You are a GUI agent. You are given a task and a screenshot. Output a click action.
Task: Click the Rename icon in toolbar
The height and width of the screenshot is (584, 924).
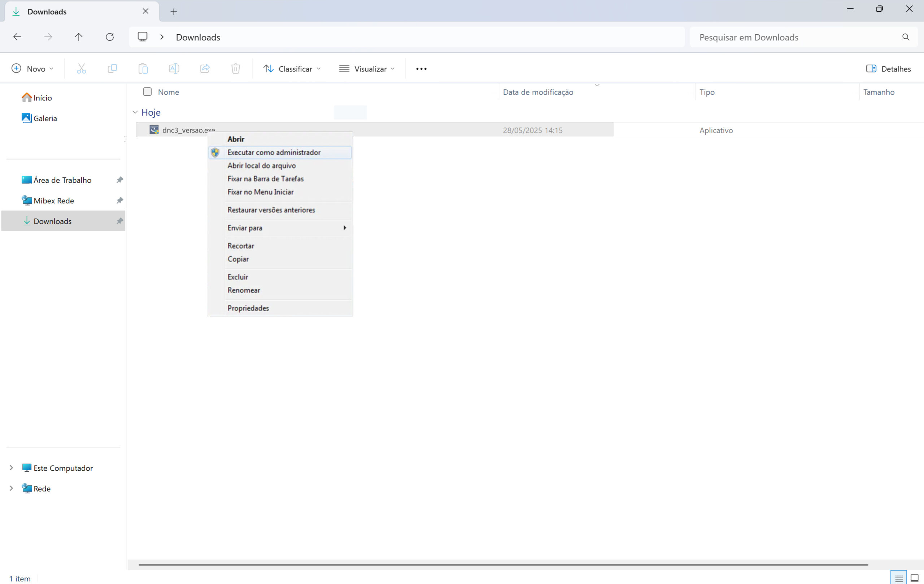[174, 69]
